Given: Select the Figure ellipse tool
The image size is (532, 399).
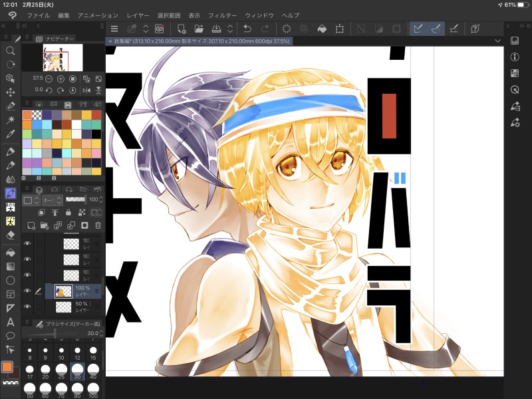Looking at the screenshot, I should (x=10, y=280).
